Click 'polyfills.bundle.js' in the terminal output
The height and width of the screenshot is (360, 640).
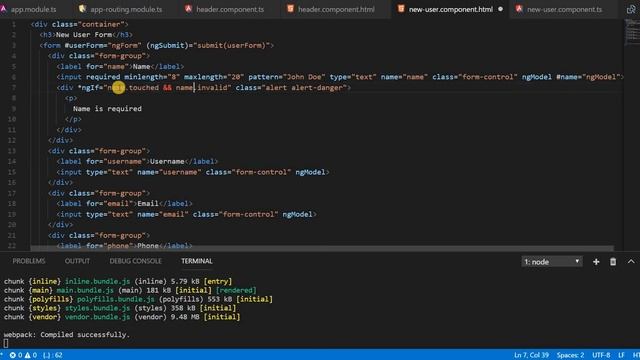[x=116, y=299]
